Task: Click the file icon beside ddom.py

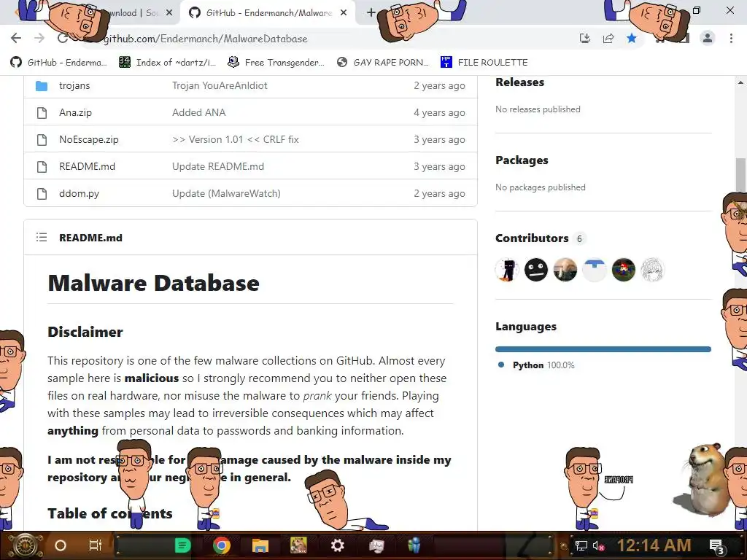Action: point(42,194)
